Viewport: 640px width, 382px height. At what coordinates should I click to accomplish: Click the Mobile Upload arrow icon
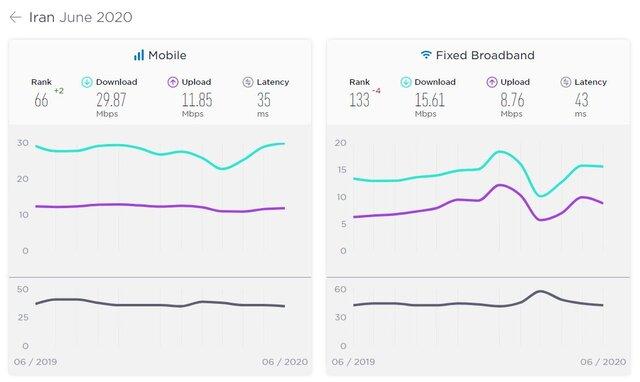[173, 82]
